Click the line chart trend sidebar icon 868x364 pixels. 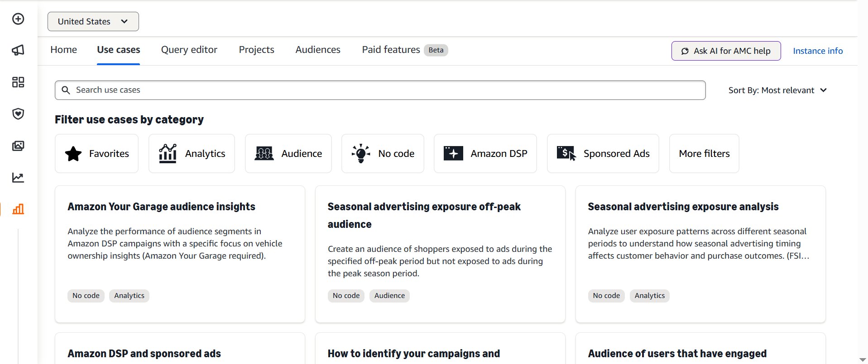18,177
